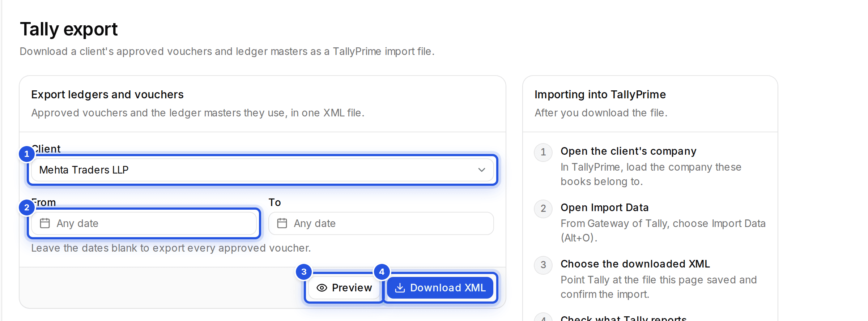The height and width of the screenshot is (321, 868).
Task: Click the calendar icon in the From field
Action: 45,223
